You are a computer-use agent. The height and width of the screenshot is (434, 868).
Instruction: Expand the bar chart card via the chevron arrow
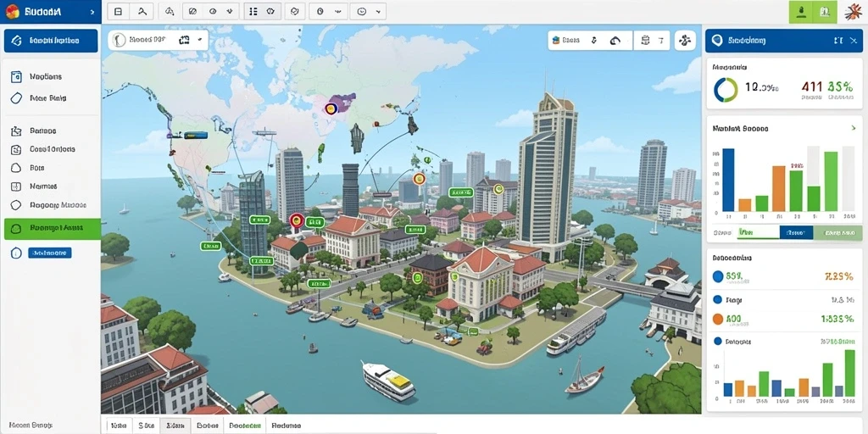click(853, 128)
